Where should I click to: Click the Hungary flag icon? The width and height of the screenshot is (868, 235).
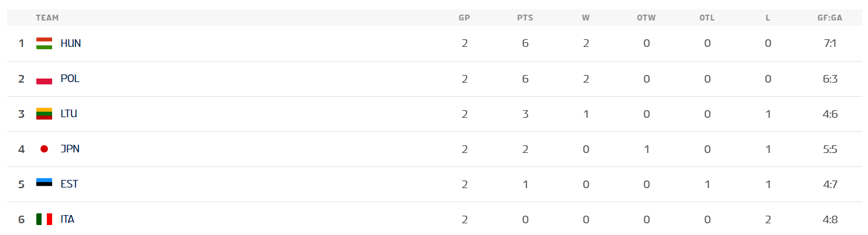44,43
